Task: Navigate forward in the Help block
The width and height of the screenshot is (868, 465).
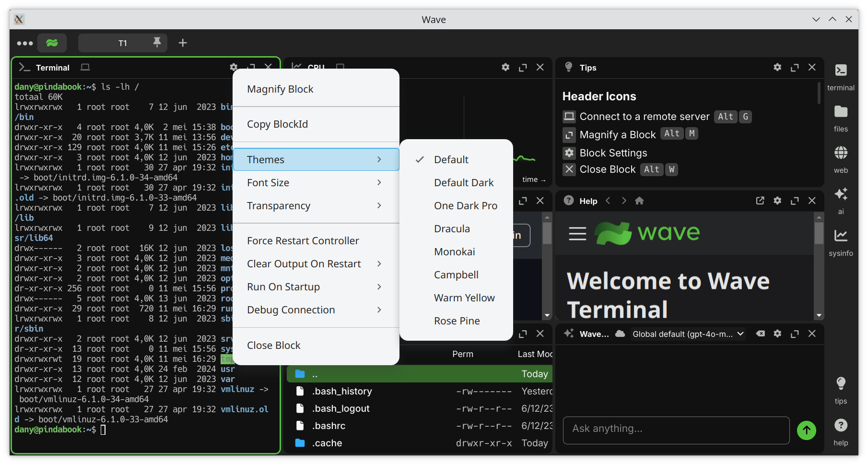Action: (624, 201)
